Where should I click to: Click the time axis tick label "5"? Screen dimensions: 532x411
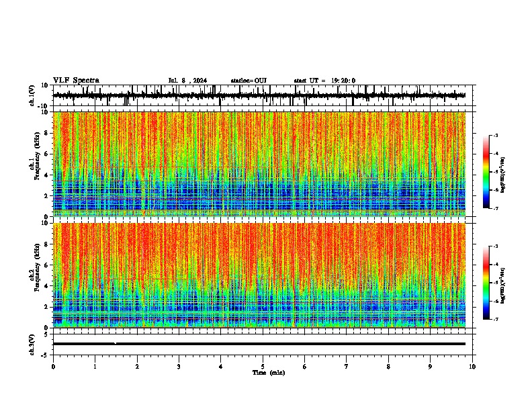(263, 367)
